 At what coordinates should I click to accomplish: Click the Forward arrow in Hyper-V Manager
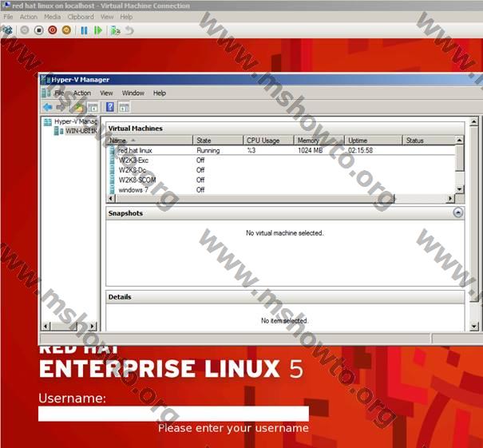(61, 107)
